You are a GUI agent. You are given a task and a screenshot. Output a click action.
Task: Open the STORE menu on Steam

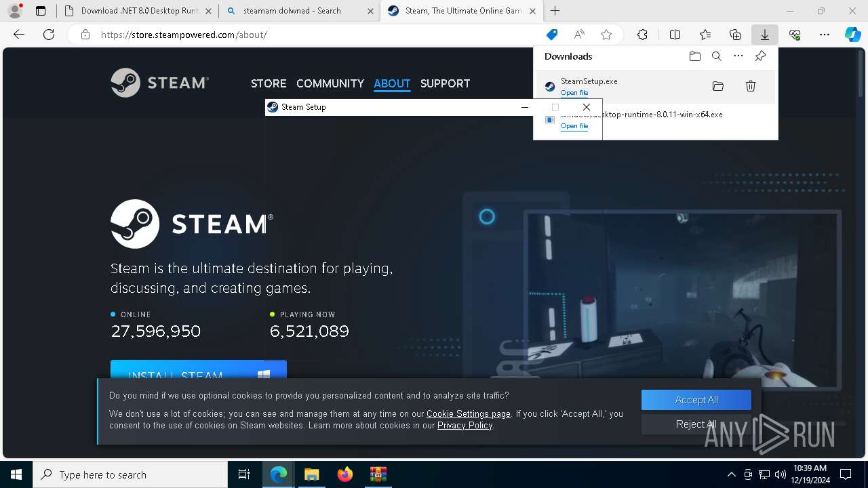(269, 83)
